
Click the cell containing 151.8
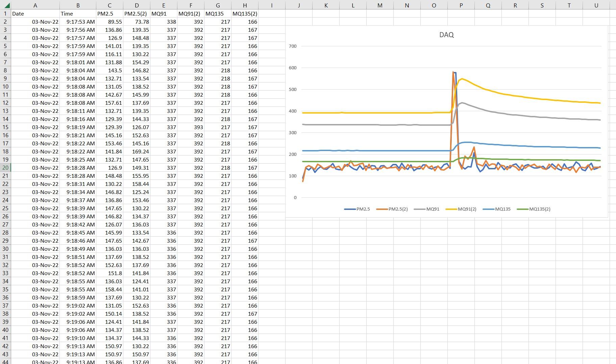click(109, 273)
